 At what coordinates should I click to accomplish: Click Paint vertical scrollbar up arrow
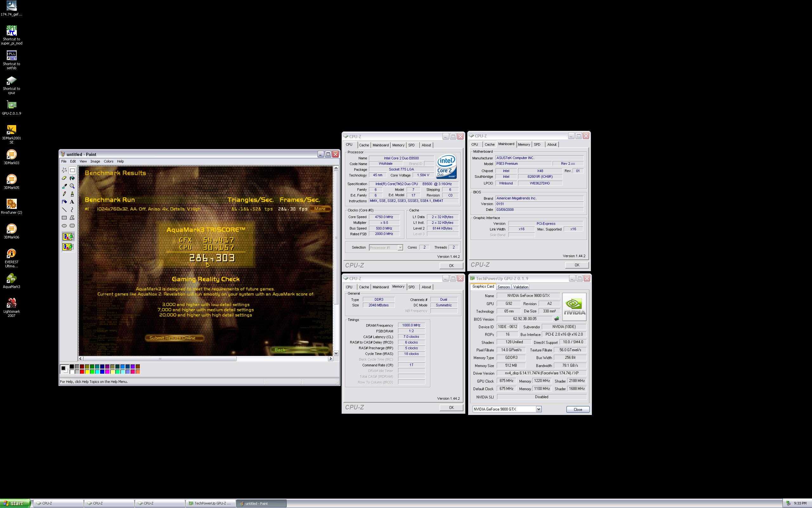pyautogui.click(x=336, y=168)
